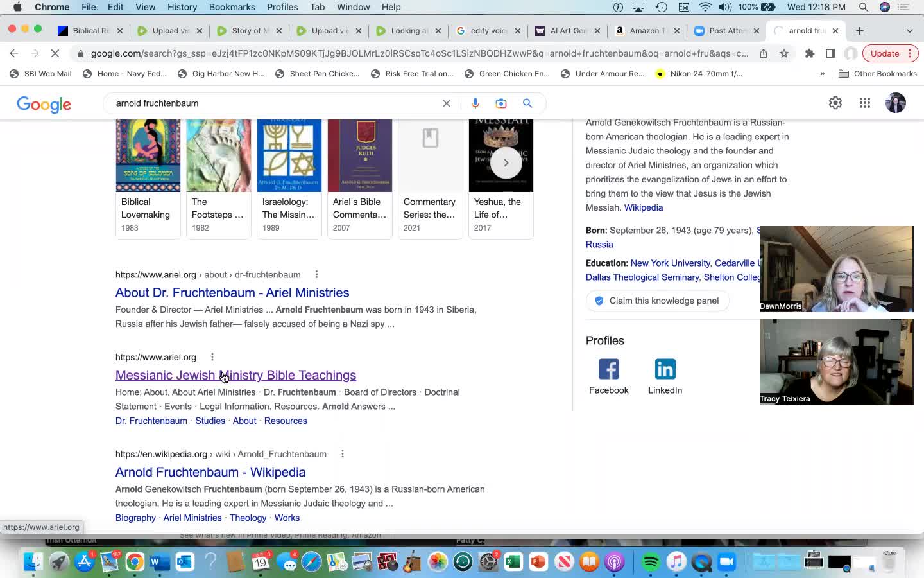Open the Theology sitelink
The width and height of the screenshot is (924, 578).
click(x=248, y=518)
